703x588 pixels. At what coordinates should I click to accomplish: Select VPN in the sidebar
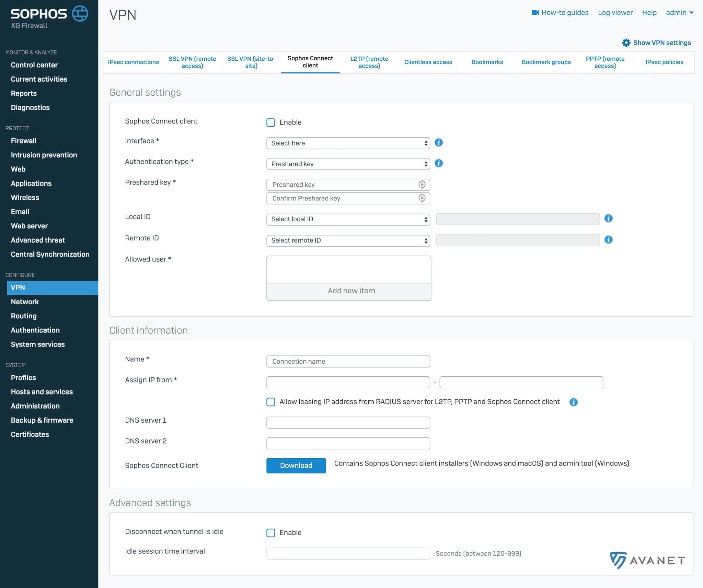(x=53, y=287)
